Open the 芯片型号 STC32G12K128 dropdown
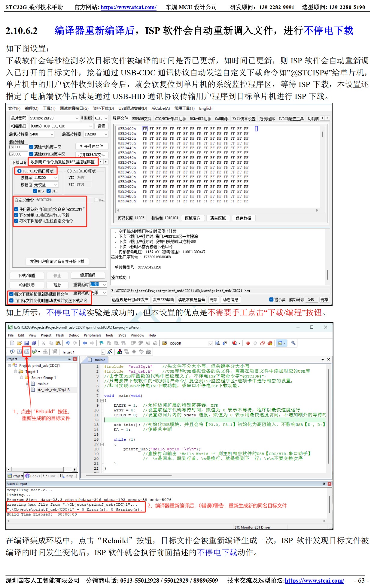This screenshot has width=374, height=588. 77,118
